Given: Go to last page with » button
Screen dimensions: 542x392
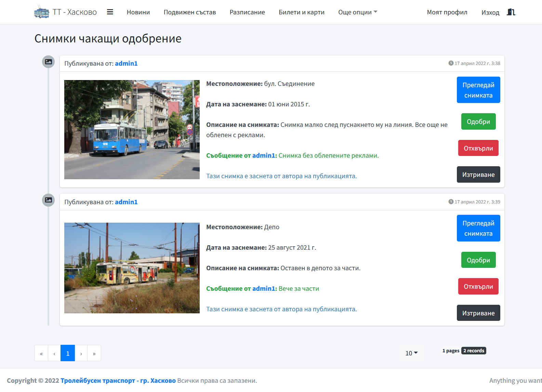Looking at the screenshot, I should tap(94, 353).
